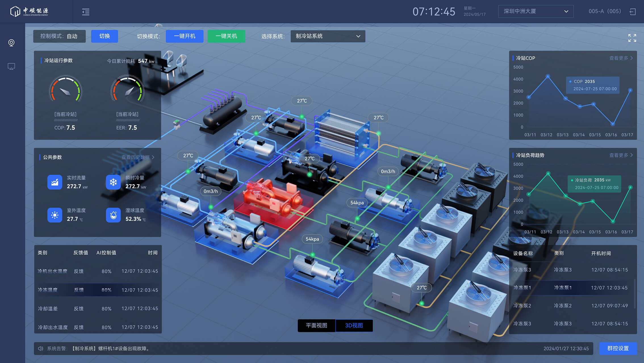The height and width of the screenshot is (363, 644).
Task: Click the 瞬时冷量 snowflake icon
Action: (113, 182)
